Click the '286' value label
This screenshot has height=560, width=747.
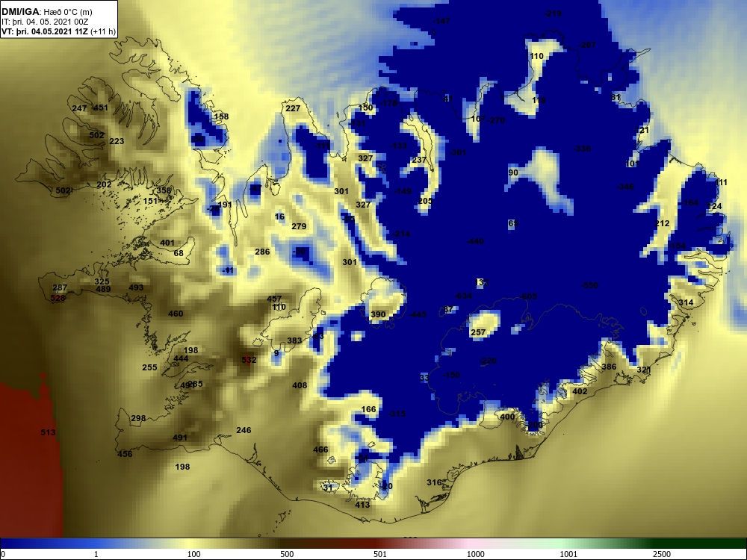262,252
